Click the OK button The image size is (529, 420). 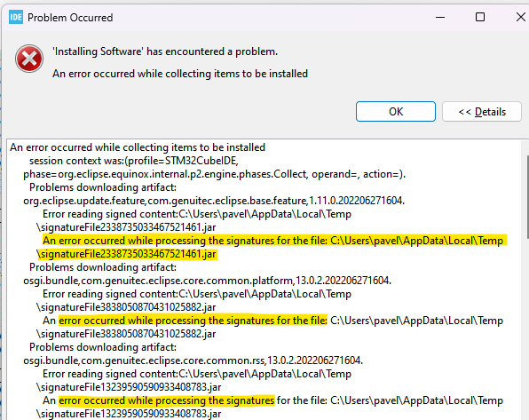coord(395,111)
